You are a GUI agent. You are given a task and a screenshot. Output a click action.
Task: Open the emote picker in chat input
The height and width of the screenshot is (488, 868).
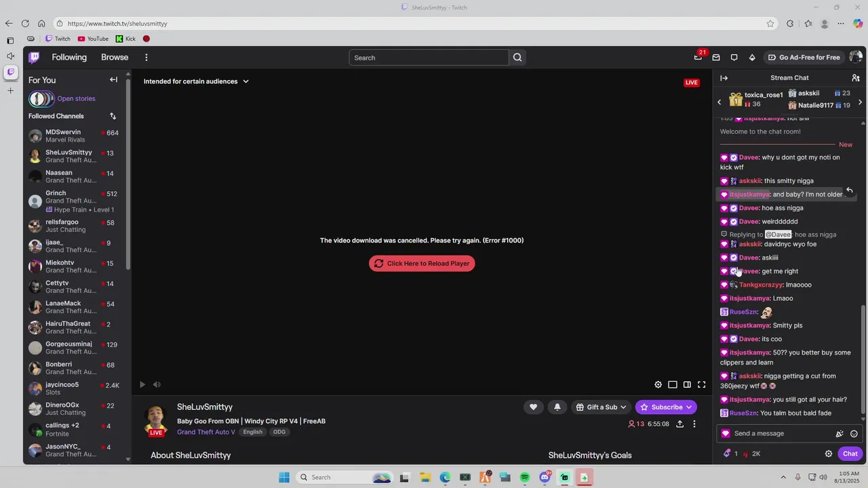(854, 434)
